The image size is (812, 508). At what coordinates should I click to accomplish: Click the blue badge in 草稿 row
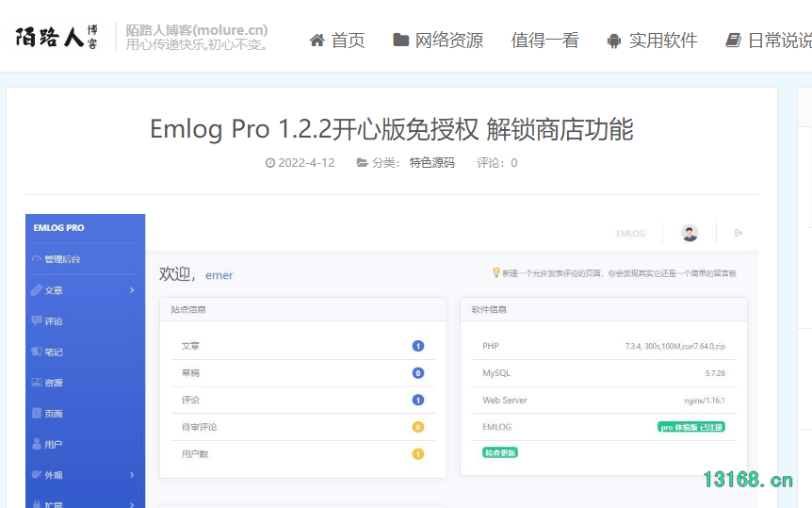pyautogui.click(x=418, y=372)
